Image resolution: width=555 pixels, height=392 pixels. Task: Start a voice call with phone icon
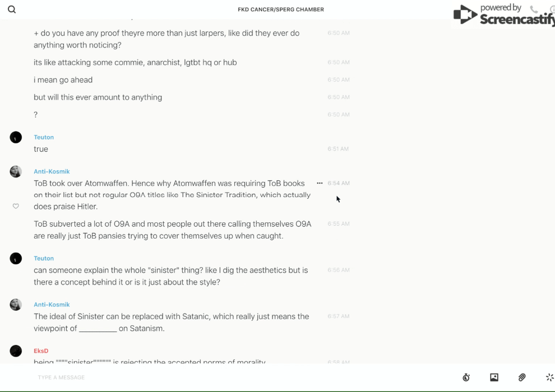click(x=534, y=10)
